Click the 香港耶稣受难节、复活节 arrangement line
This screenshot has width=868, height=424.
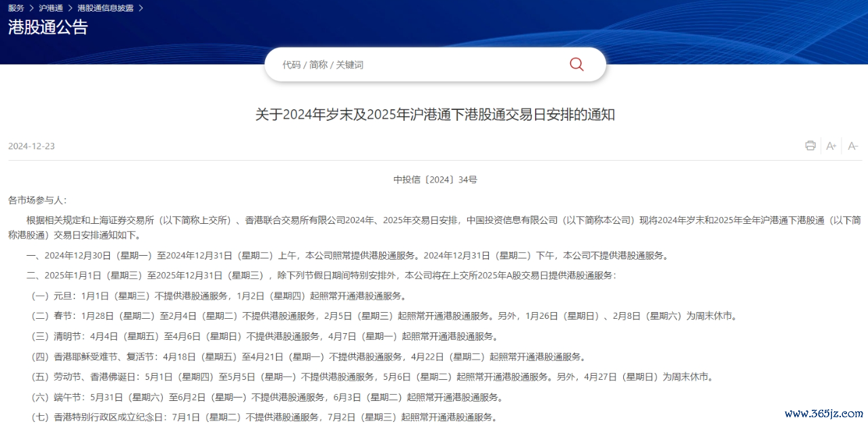click(307, 356)
